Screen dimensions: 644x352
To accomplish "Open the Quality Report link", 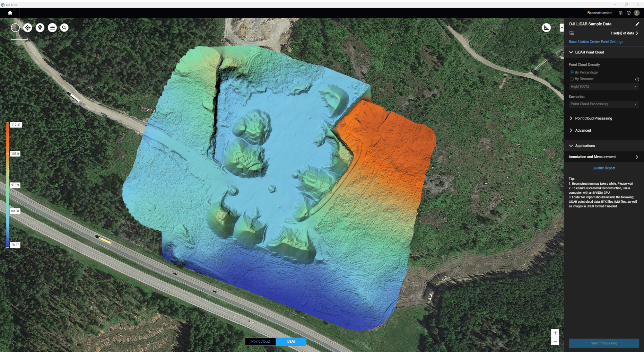I will [x=604, y=168].
